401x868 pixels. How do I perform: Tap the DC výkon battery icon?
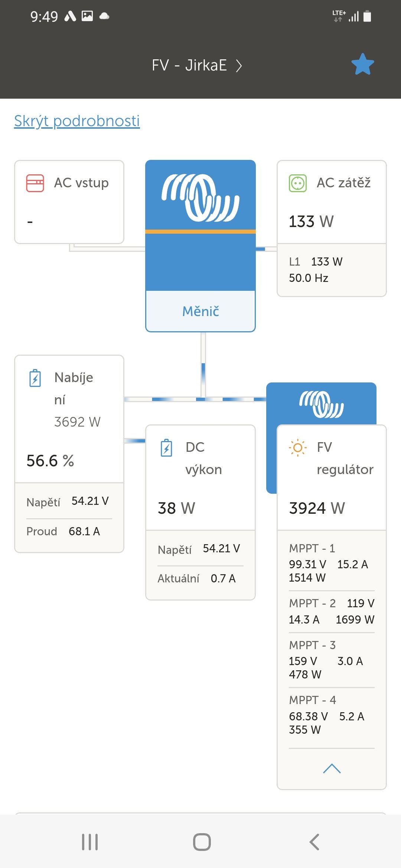coord(166,448)
